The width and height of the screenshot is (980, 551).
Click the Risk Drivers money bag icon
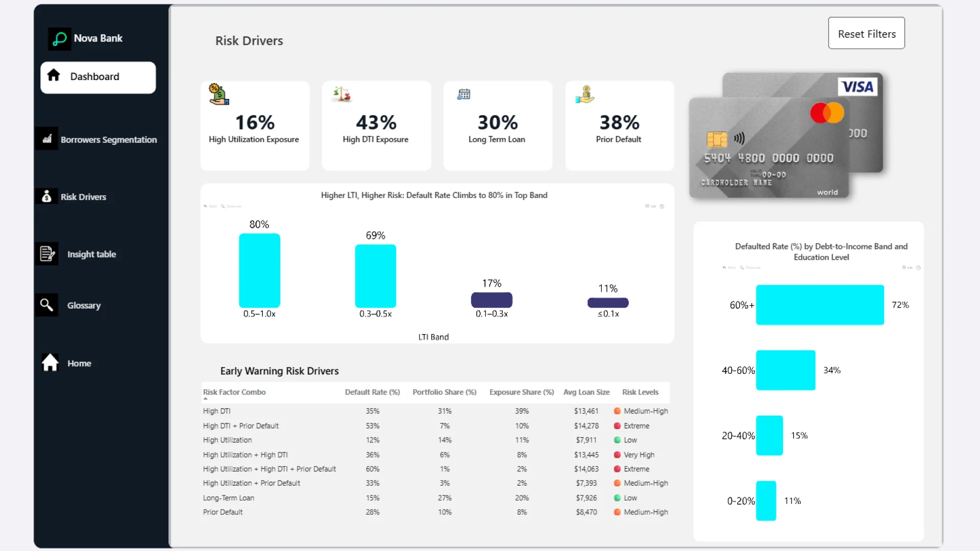[x=46, y=196]
